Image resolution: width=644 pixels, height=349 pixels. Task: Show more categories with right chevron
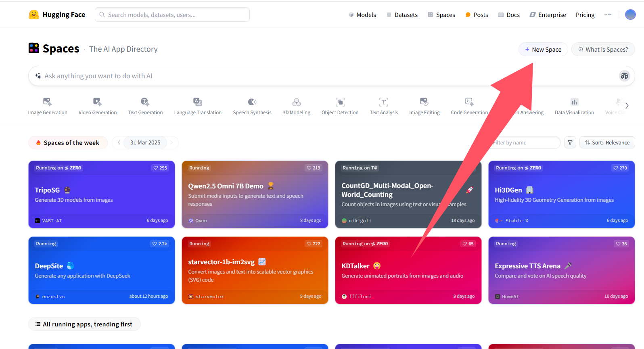pos(627,106)
